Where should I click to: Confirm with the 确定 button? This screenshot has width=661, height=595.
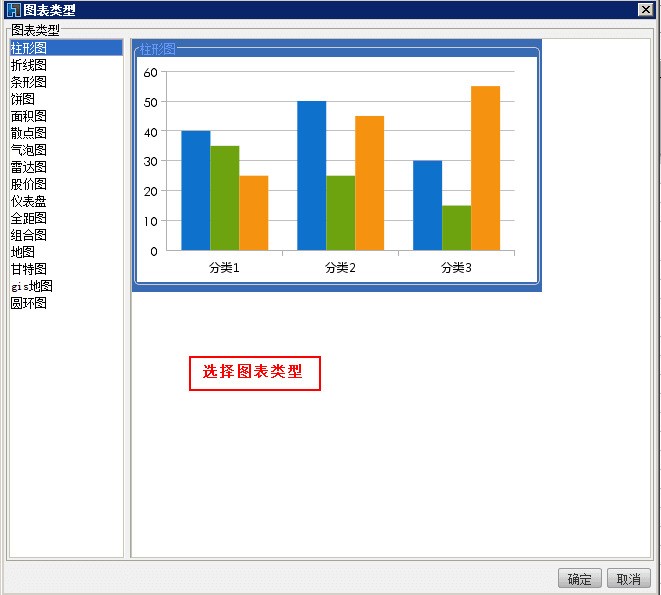click(x=579, y=579)
